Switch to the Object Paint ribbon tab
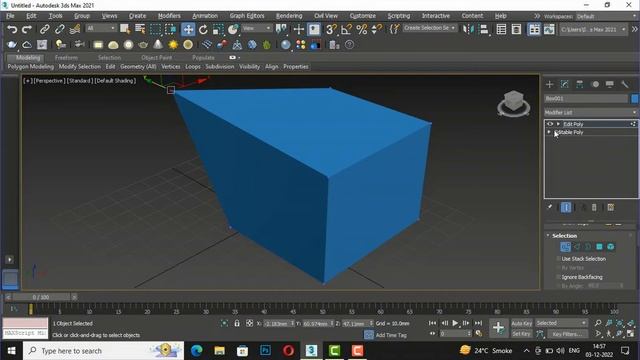The height and width of the screenshot is (360, 640). [x=156, y=58]
